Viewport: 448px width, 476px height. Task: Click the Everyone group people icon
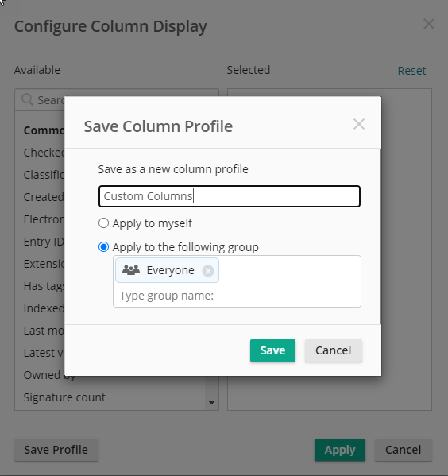pos(131,270)
